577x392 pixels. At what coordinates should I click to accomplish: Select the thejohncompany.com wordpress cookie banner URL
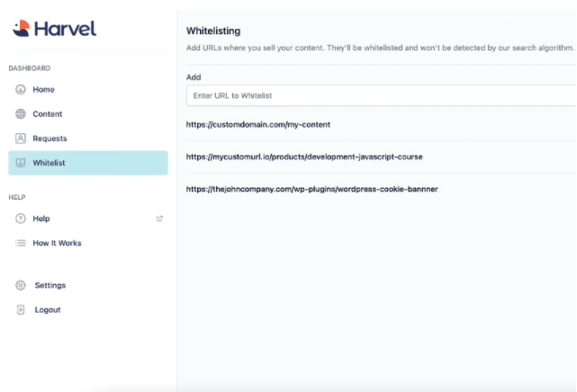[311, 189]
